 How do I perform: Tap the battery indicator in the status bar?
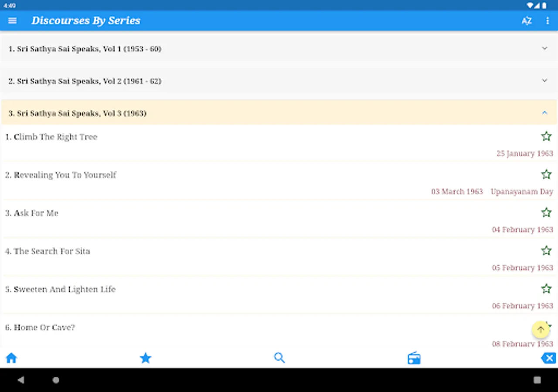coord(544,6)
